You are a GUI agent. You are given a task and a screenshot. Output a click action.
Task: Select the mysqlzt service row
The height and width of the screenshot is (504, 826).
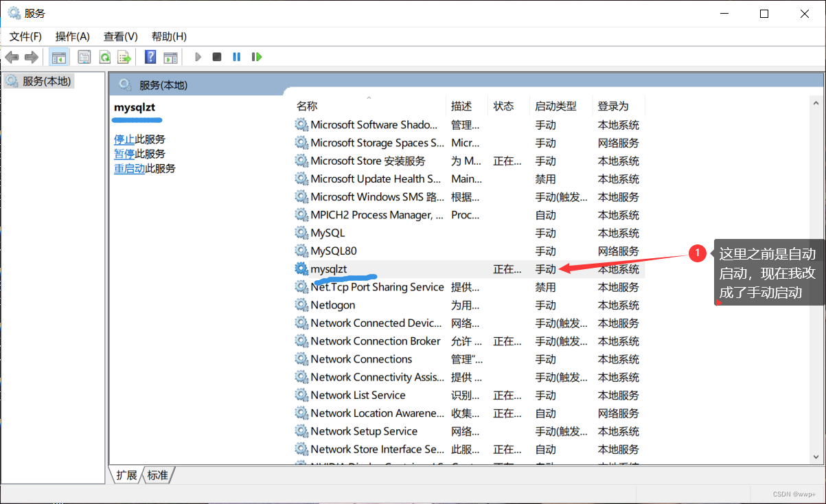coord(468,269)
